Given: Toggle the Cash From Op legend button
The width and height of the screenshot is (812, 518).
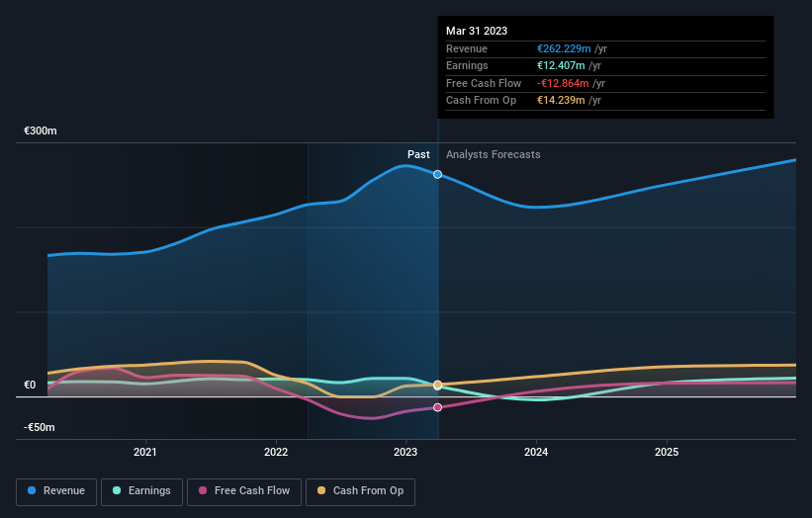Looking at the screenshot, I should pos(360,491).
